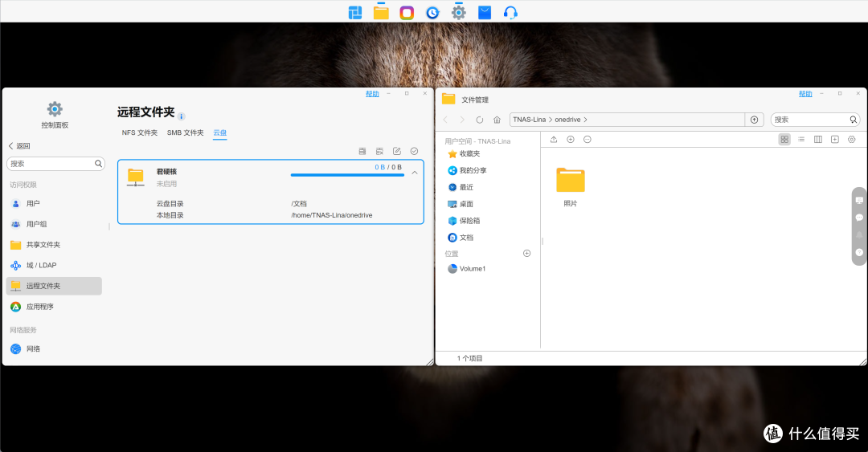868x452 pixels.
Task: Open the support headset icon in dock
Action: click(x=510, y=12)
